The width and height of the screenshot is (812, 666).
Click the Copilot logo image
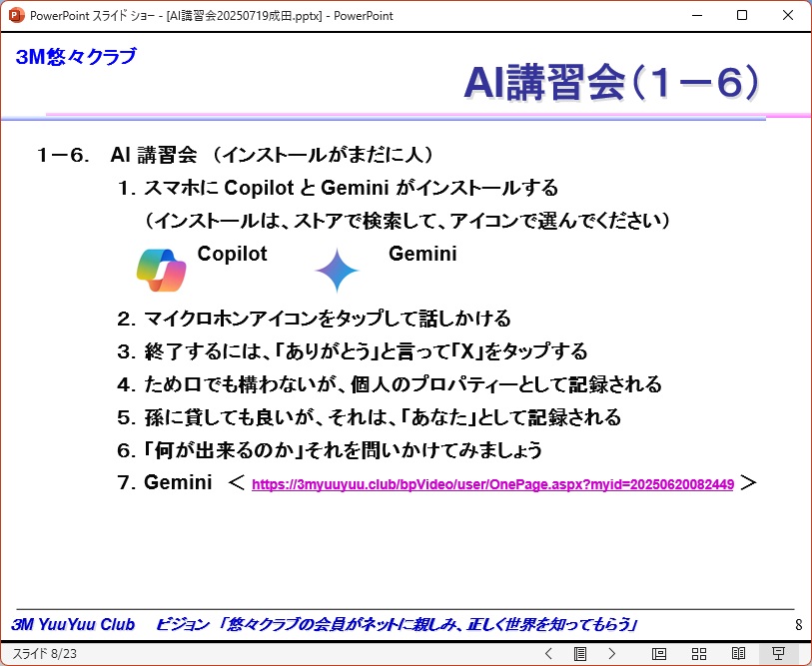[x=161, y=270]
